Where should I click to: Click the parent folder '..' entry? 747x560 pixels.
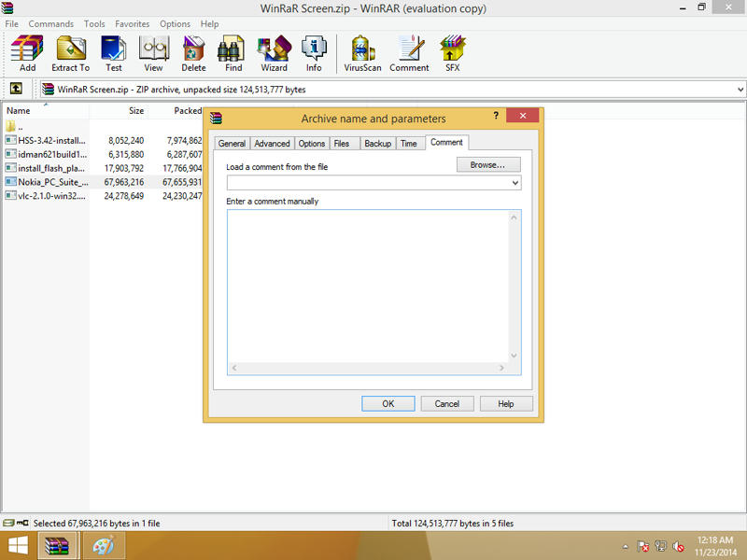[14, 127]
